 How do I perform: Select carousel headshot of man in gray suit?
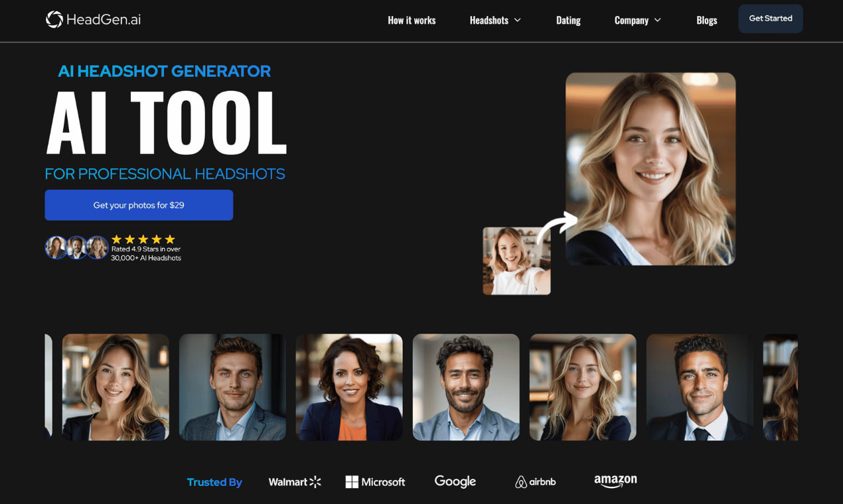pyautogui.click(x=232, y=387)
